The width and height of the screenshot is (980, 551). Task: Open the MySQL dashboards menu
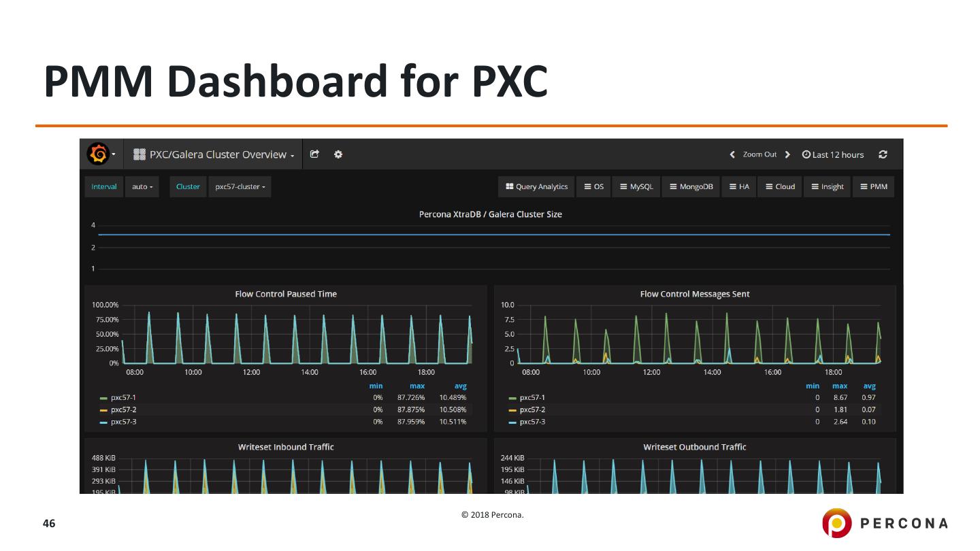pyautogui.click(x=636, y=186)
